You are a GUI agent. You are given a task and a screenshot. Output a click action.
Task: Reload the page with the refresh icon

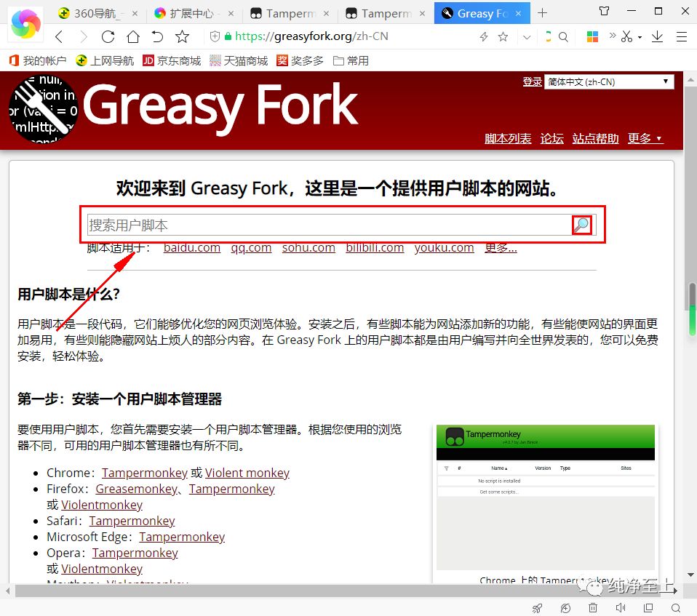pos(108,36)
